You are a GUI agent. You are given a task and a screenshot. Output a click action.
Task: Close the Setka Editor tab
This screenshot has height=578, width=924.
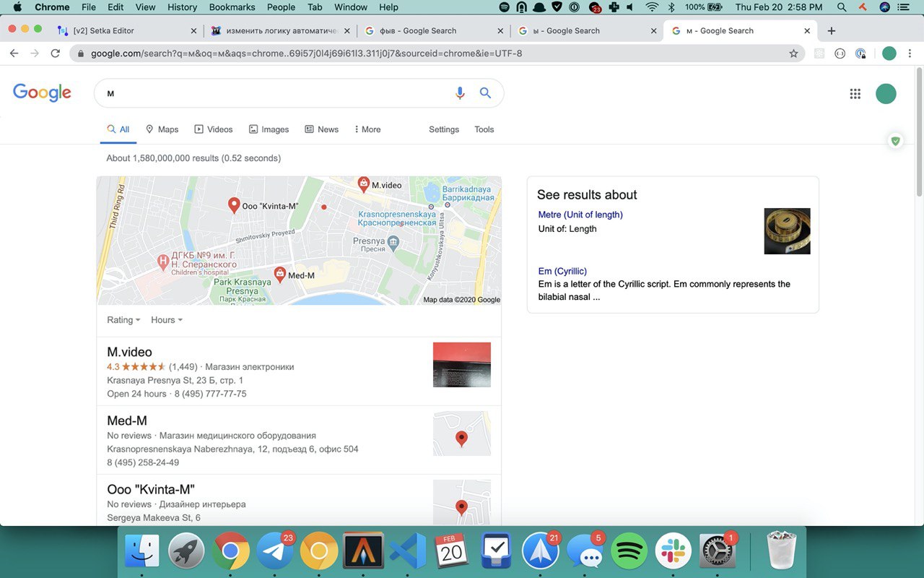[193, 31]
